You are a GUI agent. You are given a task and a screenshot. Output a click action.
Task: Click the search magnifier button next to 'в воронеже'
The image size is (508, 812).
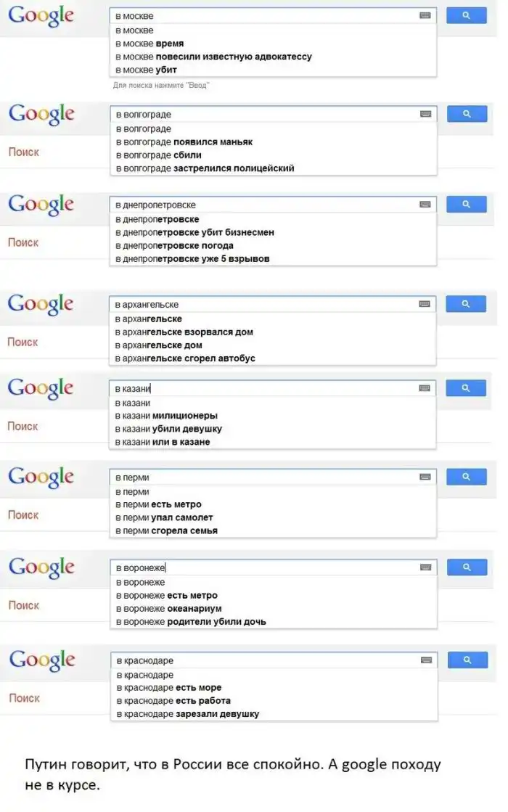(x=467, y=567)
